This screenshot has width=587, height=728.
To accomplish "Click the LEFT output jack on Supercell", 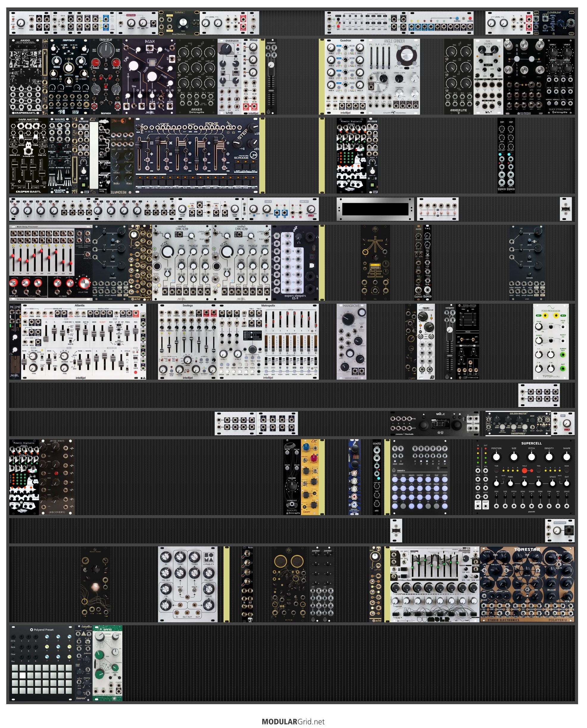I will tap(478, 506).
